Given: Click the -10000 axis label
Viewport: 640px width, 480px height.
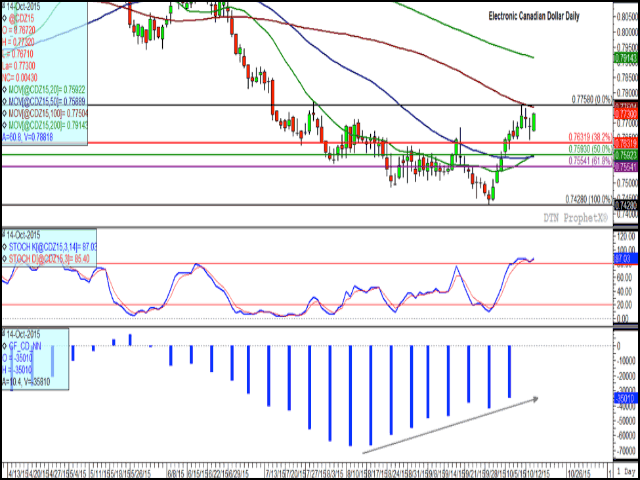Looking at the screenshot, I should coord(628,361).
